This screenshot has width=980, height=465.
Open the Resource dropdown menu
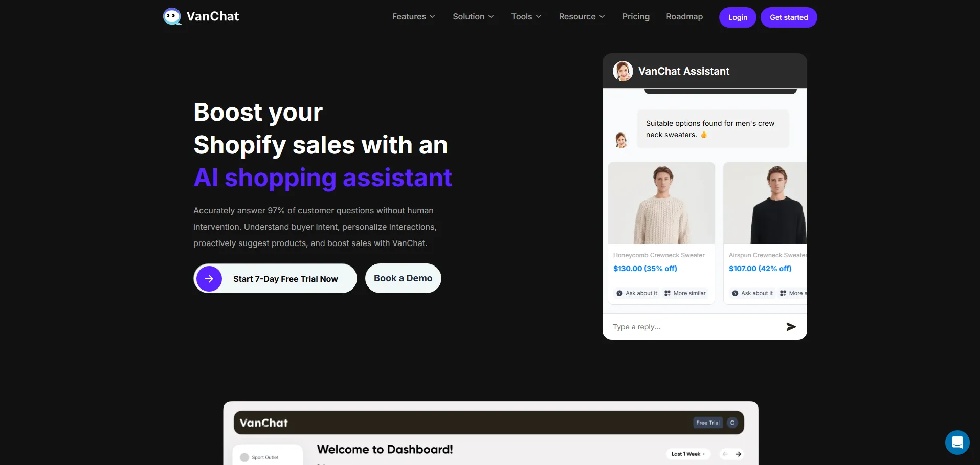click(x=582, y=17)
